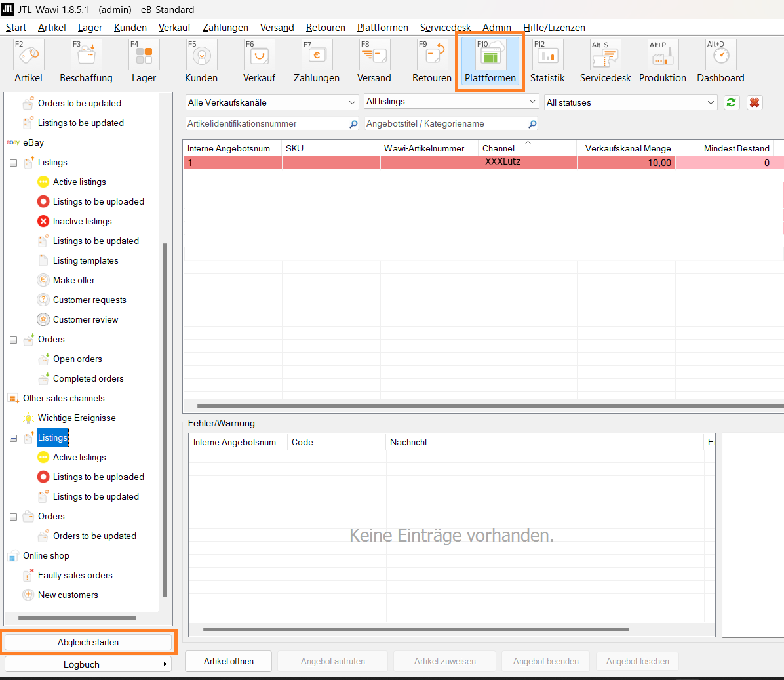This screenshot has height=680, width=784.
Task: Open the Hilfe/Lizenzen menu
Action: (x=554, y=28)
